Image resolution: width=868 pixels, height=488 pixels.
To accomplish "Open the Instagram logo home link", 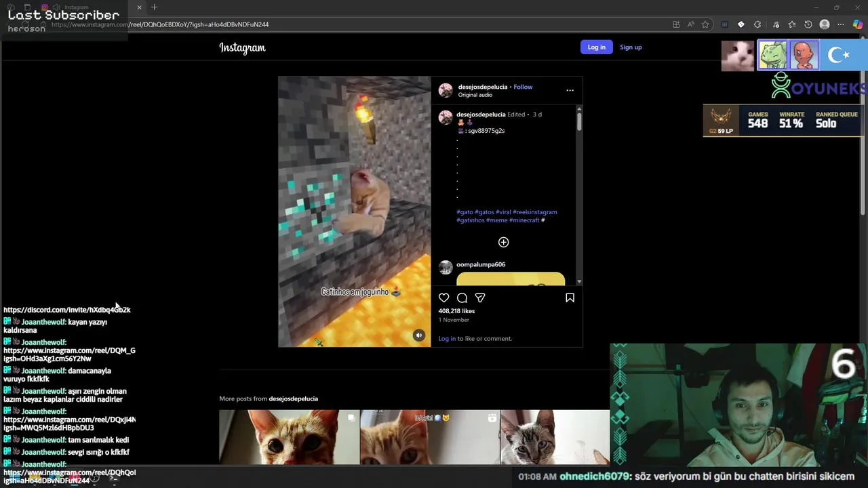I will tap(242, 47).
